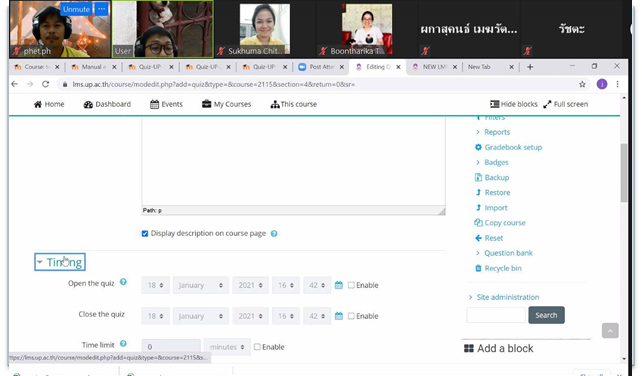Open the Chrome profile avatar

click(601, 84)
